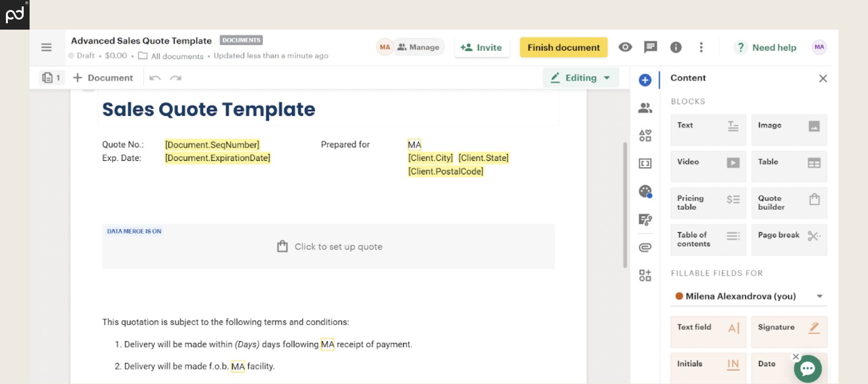Click the redo arrow icon
The width and height of the screenshot is (868, 384).
176,78
